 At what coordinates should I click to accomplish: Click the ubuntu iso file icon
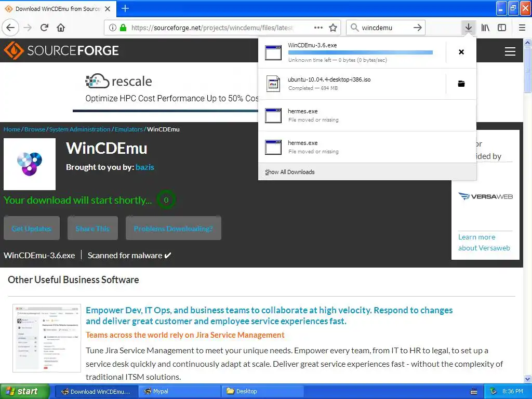tap(273, 84)
